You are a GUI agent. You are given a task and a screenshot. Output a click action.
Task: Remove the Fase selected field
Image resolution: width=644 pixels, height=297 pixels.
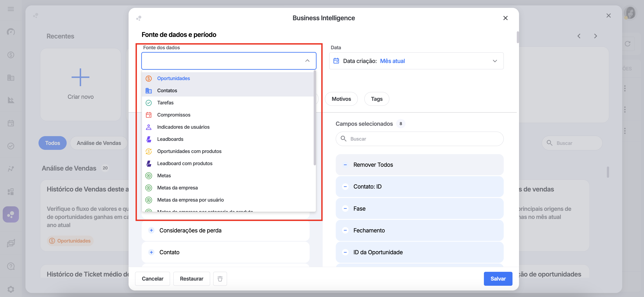pyautogui.click(x=345, y=209)
